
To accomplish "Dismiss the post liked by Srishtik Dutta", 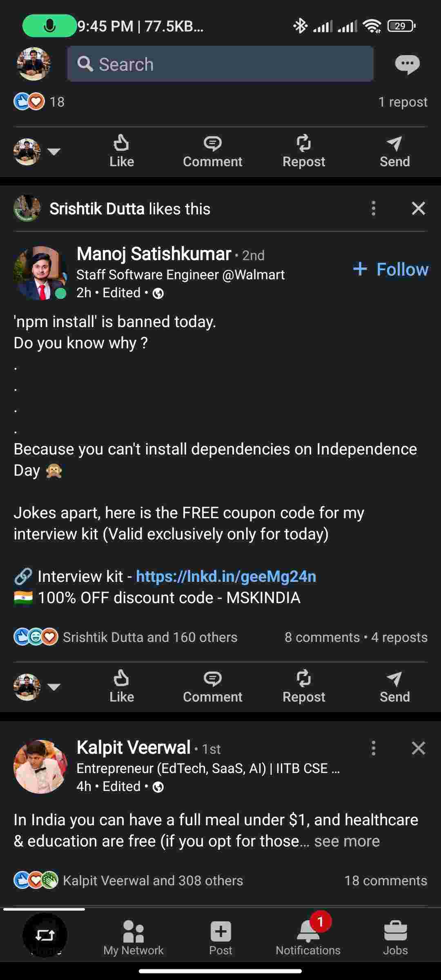I will [419, 209].
